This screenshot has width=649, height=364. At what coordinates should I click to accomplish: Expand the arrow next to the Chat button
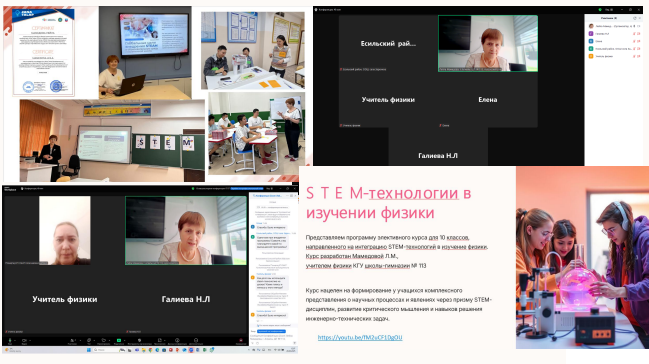94,340
